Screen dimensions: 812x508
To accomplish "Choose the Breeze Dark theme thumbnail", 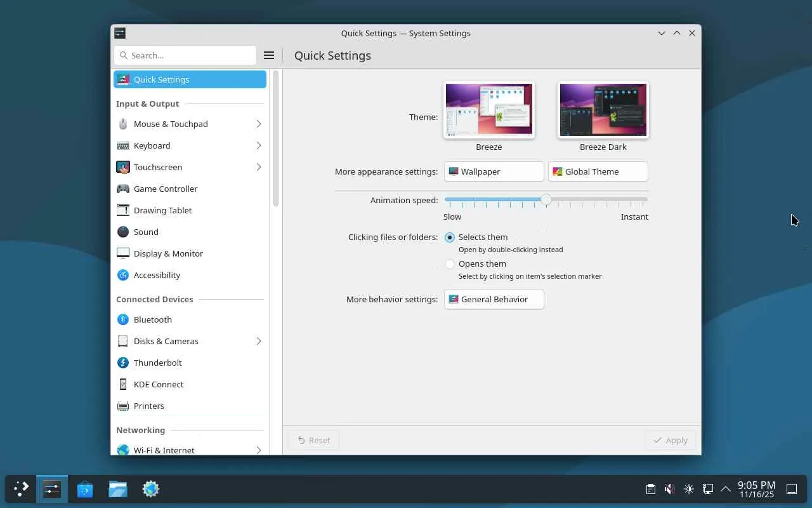I will pos(603,110).
